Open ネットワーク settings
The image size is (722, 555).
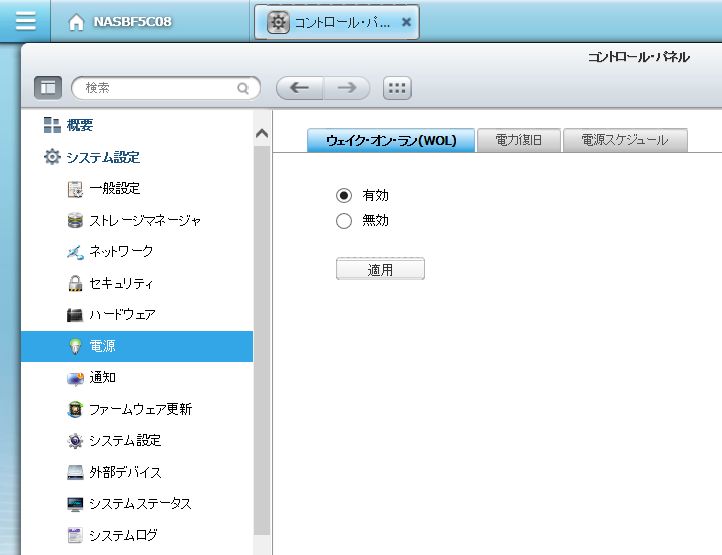[x=121, y=251]
